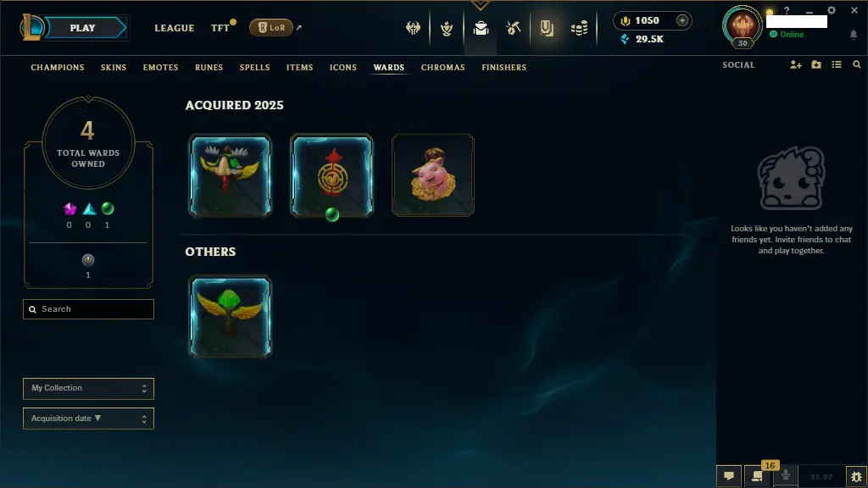Select the pig ward skin thumbnail
The image size is (868, 488).
(433, 175)
